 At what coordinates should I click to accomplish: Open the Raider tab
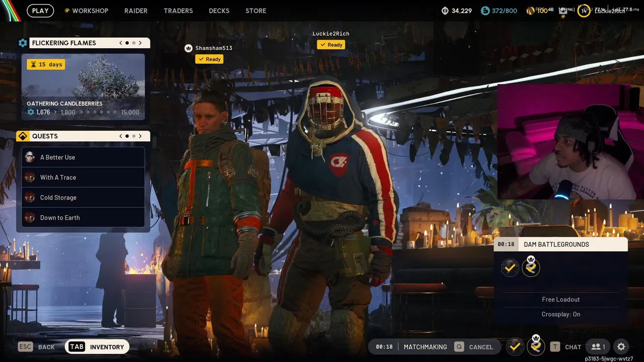136,11
